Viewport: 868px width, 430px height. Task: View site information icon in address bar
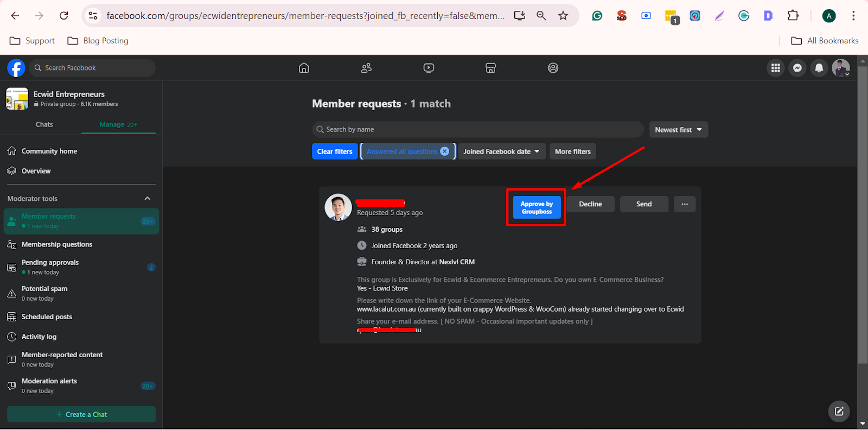coord(93,16)
